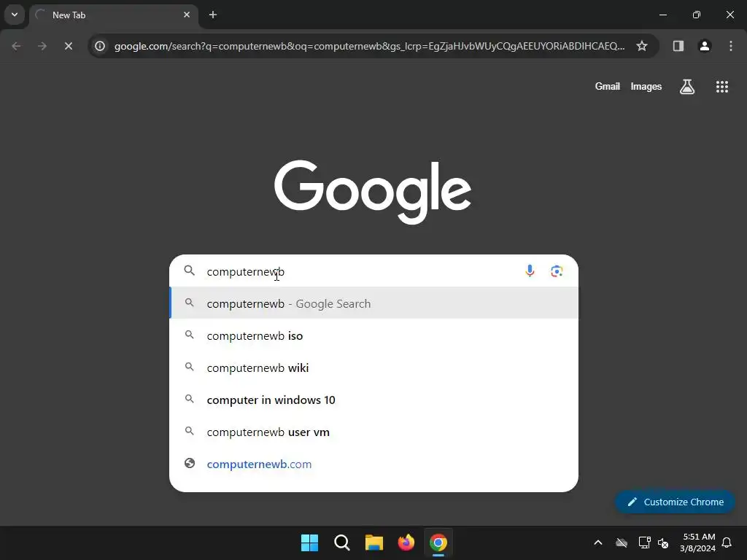Search by image with Google Lens
Viewport: 747px width, 560px height.
(x=557, y=271)
